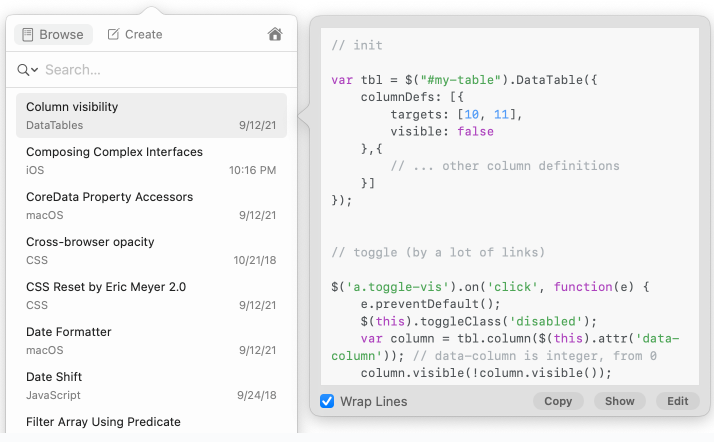Open the Cross-browser opacity snippet

click(x=151, y=250)
